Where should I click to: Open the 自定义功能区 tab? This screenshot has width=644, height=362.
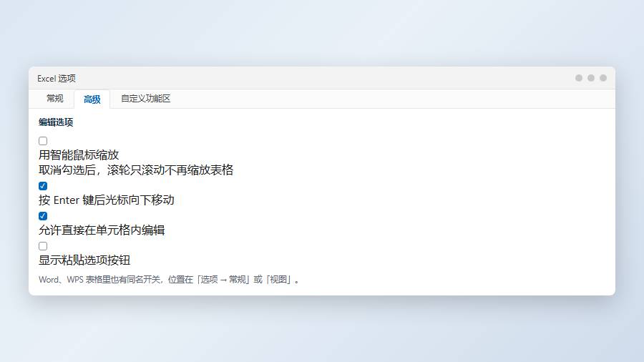[145, 99]
